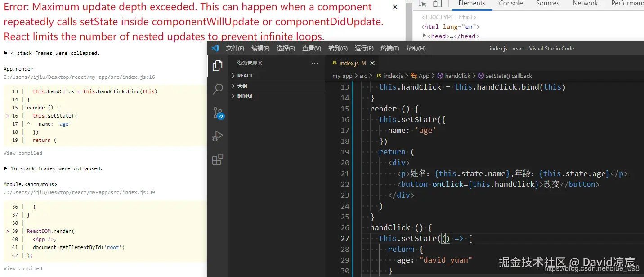The image size is (644, 277).
Task: Click line number 15 in editor
Action: pos(344,109)
